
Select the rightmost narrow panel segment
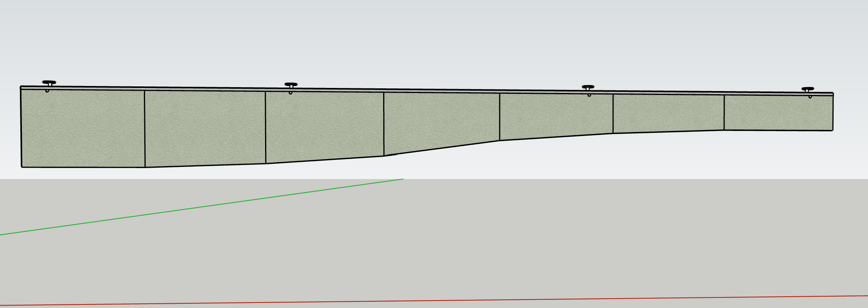click(778, 113)
